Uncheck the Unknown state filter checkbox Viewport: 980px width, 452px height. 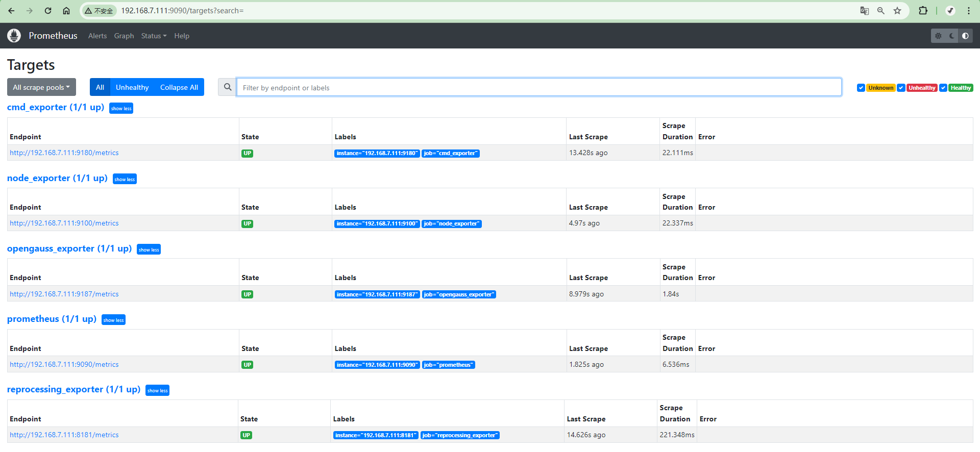pos(861,88)
